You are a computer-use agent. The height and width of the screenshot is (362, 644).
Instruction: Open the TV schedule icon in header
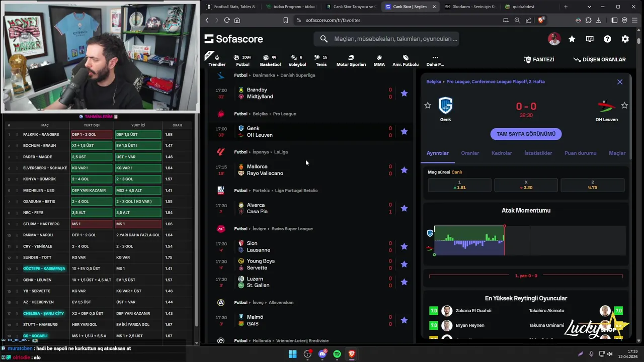point(590,39)
